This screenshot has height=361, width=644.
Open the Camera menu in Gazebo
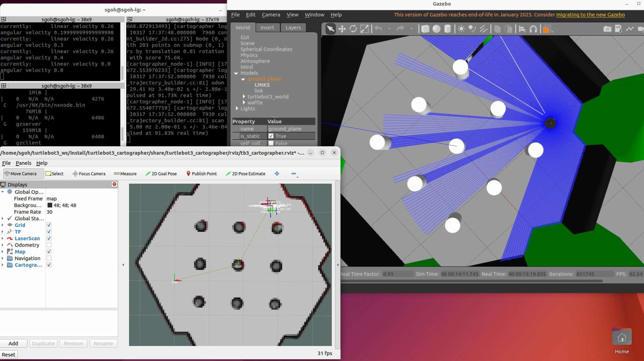(271, 15)
